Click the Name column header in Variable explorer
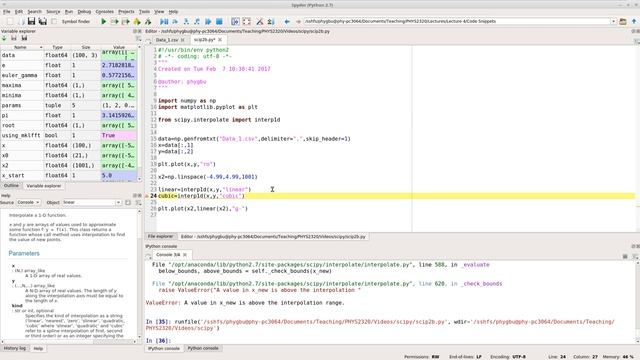640x360 pixels. point(21,47)
